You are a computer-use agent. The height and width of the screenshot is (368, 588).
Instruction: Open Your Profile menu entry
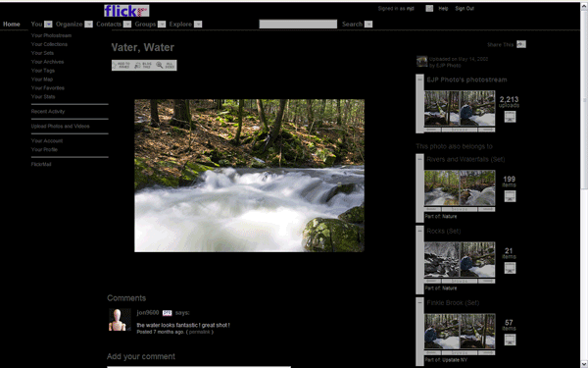coord(44,149)
